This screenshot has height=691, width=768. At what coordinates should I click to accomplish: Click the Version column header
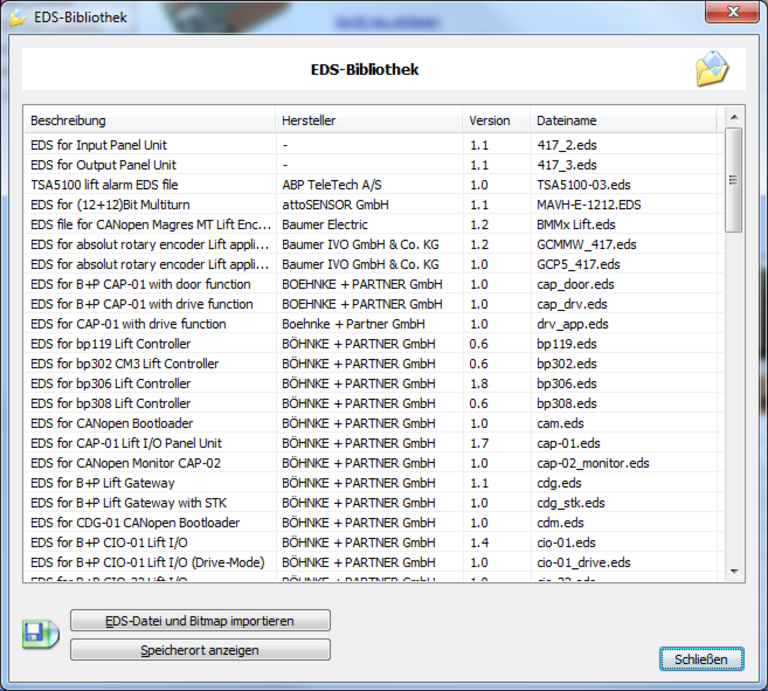[495, 120]
